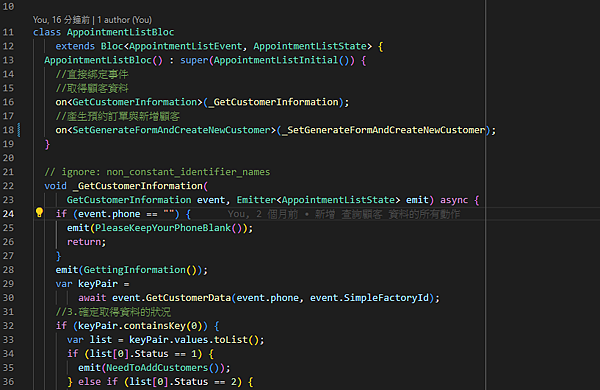The height and width of the screenshot is (390, 600).
Task: Click SetGenerateFormAndCreateNewCustomer event type on line 18
Action: [171, 130]
